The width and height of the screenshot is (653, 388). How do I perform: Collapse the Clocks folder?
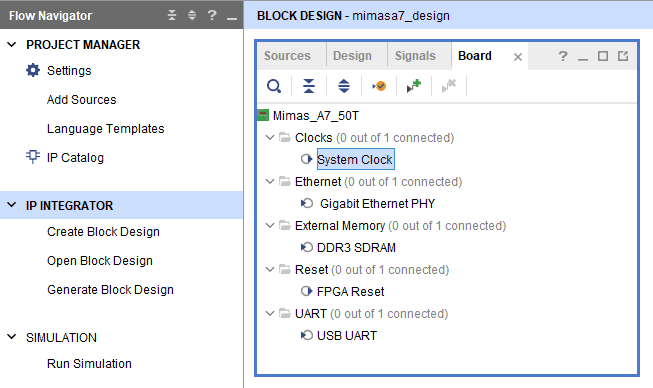270,137
